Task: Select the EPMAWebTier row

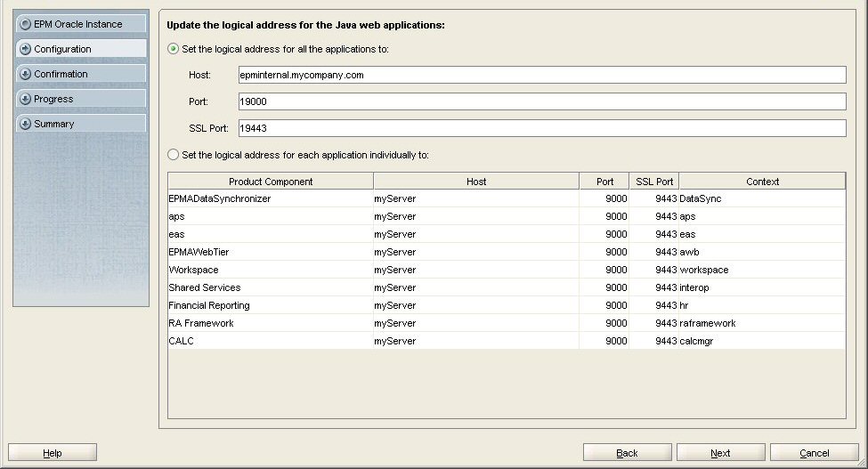Action: [507, 252]
